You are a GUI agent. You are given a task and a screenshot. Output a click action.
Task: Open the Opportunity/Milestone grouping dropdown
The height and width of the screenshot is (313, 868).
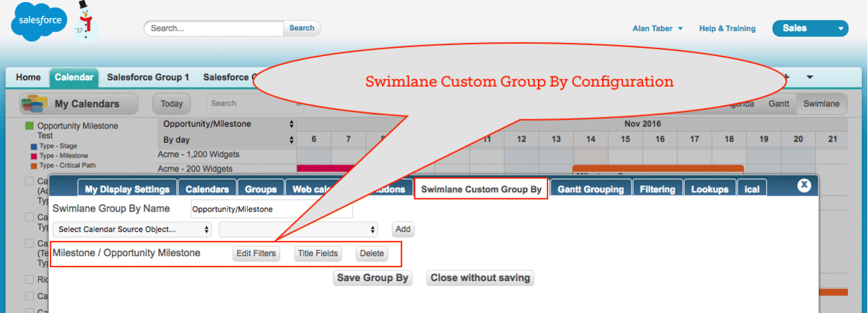coord(228,124)
